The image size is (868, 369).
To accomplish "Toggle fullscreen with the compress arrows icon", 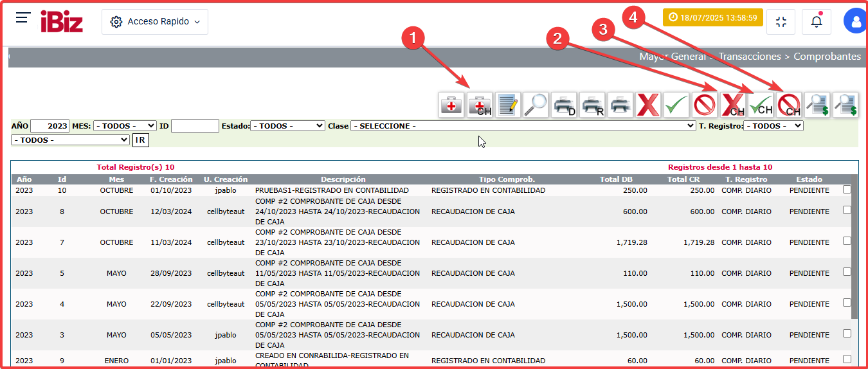I will click(x=781, y=22).
